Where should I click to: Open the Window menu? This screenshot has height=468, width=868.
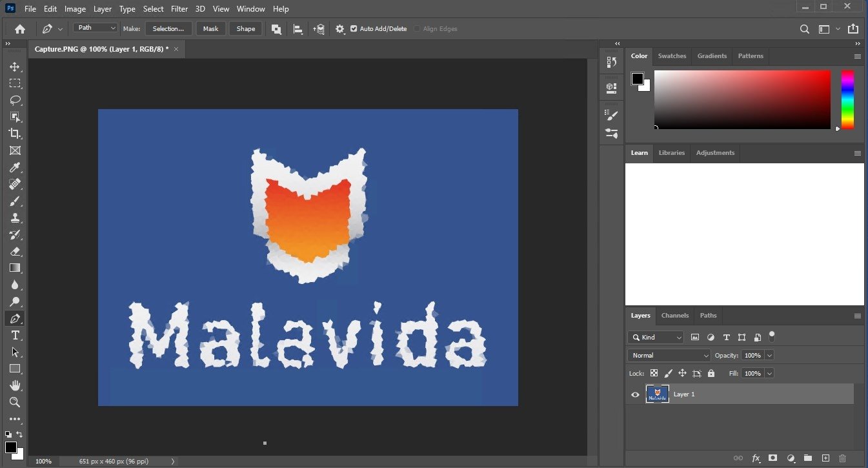point(250,9)
